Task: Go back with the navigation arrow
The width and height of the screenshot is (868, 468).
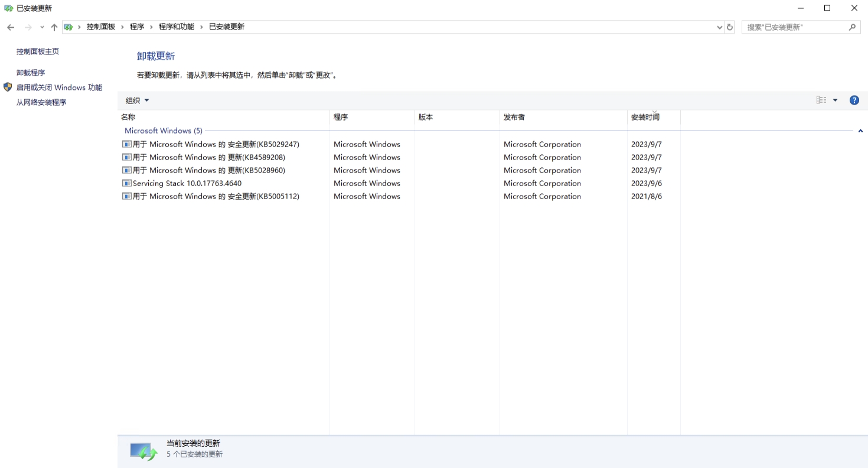Action: point(11,27)
